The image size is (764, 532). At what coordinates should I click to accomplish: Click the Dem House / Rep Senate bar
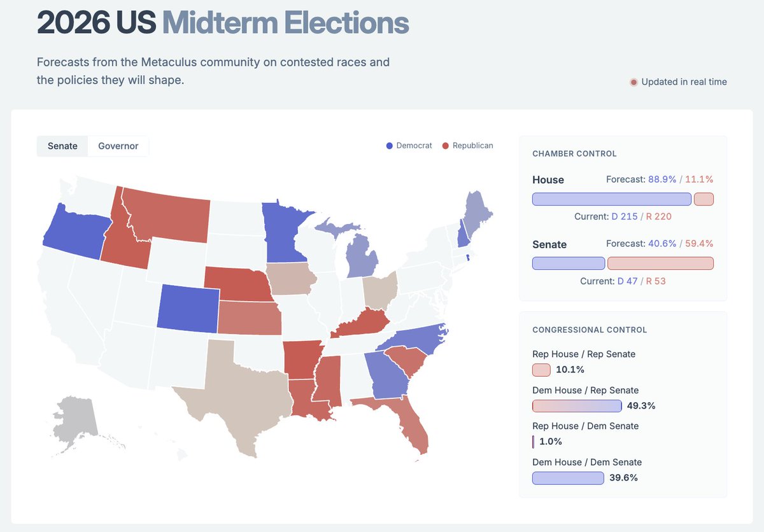pos(577,406)
